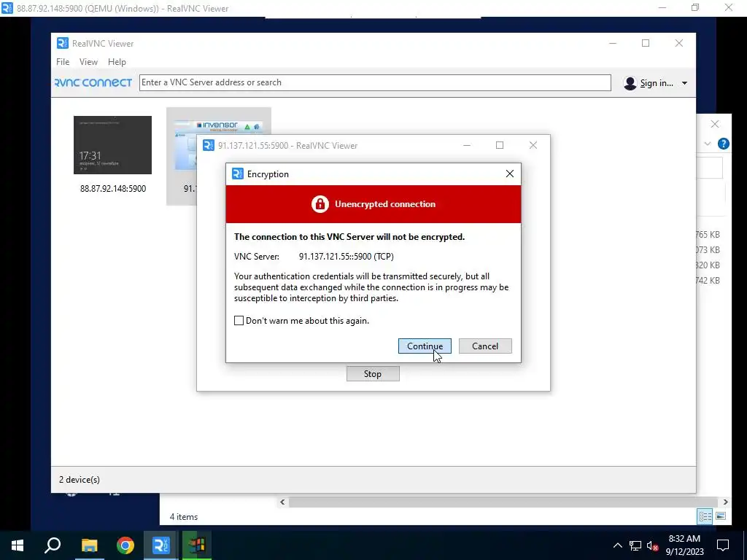Open the Windows Start menu
Viewport: 747px width, 560px height.
coord(18,545)
